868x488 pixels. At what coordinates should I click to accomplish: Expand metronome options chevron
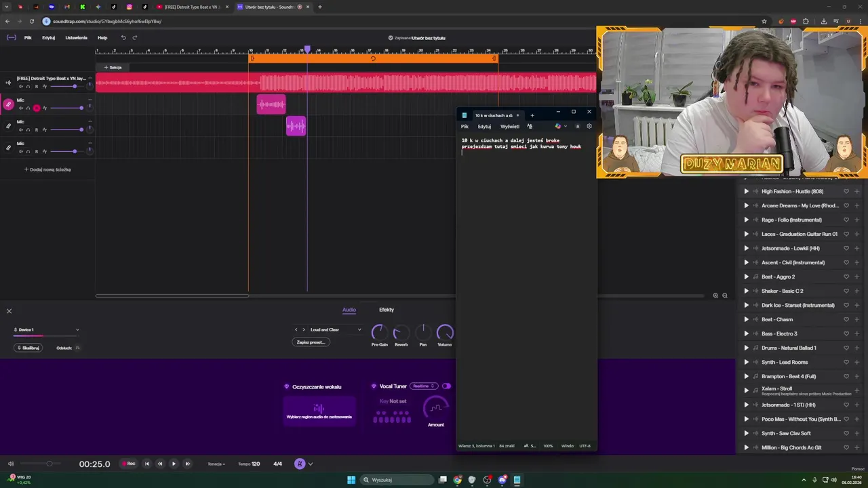click(311, 464)
